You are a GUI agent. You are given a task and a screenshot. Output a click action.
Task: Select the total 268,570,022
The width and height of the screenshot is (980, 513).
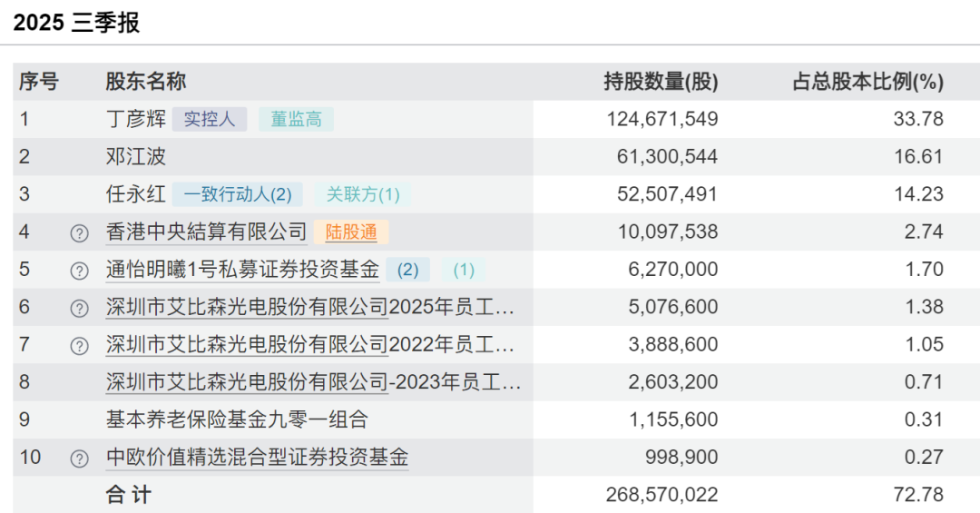[661, 495]
